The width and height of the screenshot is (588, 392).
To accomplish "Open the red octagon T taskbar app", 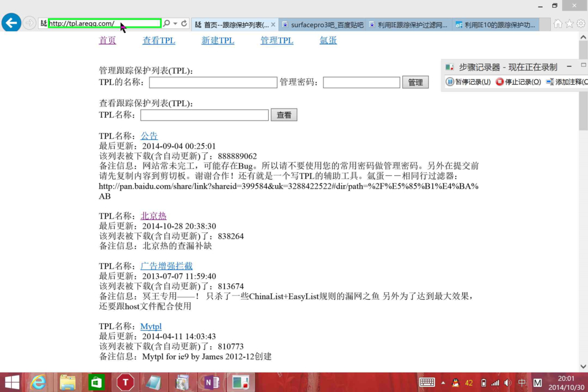I will click(125, 382).
